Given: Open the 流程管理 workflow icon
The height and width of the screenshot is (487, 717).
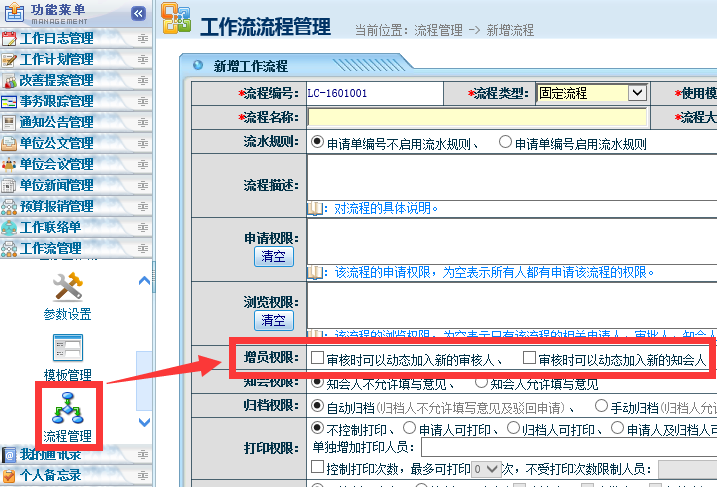Looking at the screenshot, I should 67,410.
